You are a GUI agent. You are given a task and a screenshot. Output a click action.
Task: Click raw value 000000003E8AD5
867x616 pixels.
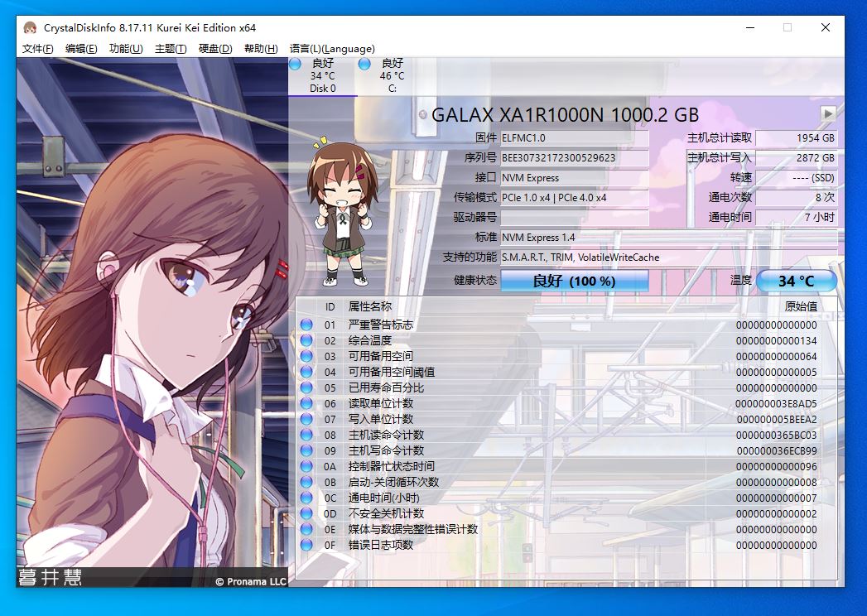coord(776,404)
